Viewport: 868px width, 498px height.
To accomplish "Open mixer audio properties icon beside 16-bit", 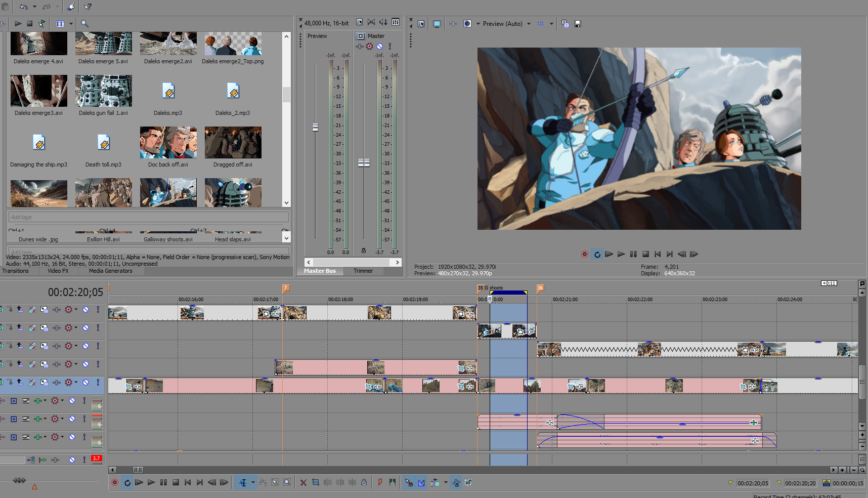I will (x=359, y=23).
